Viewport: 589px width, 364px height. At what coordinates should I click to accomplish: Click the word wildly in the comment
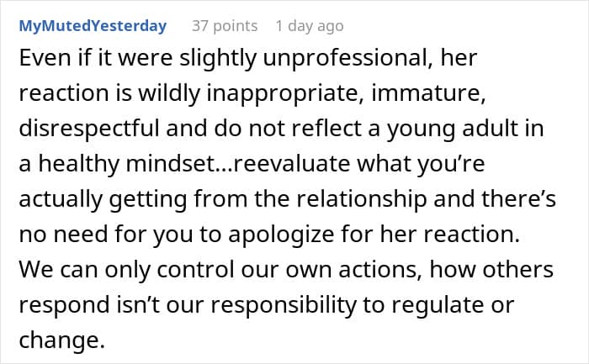[x=169, y=94]
